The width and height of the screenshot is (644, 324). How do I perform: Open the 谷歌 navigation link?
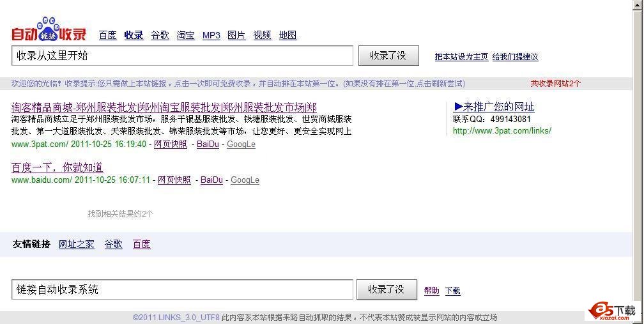pos(160,35)
